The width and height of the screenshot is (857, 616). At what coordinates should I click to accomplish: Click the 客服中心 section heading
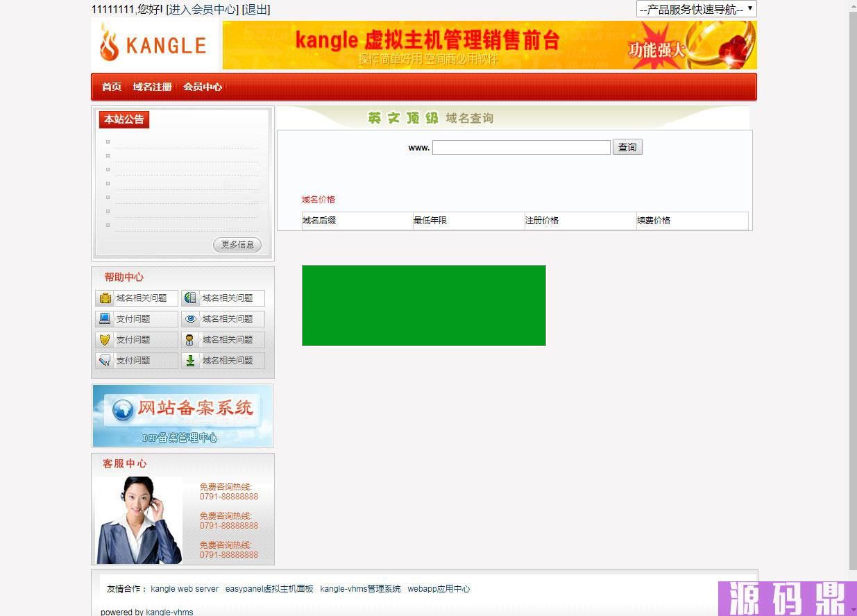125,463
